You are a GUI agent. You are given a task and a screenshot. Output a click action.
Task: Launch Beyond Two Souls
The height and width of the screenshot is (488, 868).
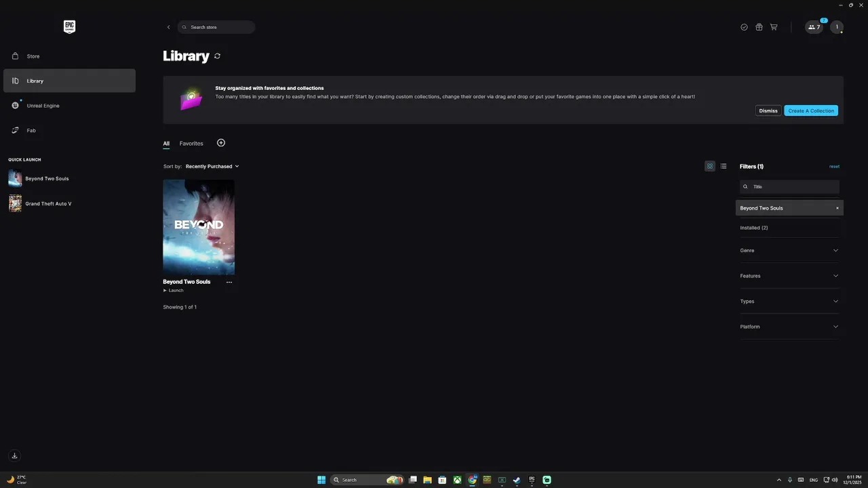pos(174,291)
